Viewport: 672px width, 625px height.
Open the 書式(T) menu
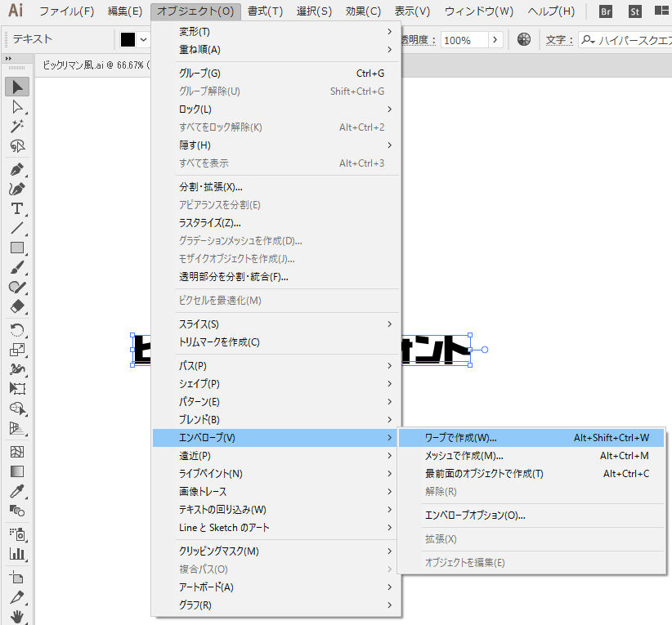click(x=266, y=11)
